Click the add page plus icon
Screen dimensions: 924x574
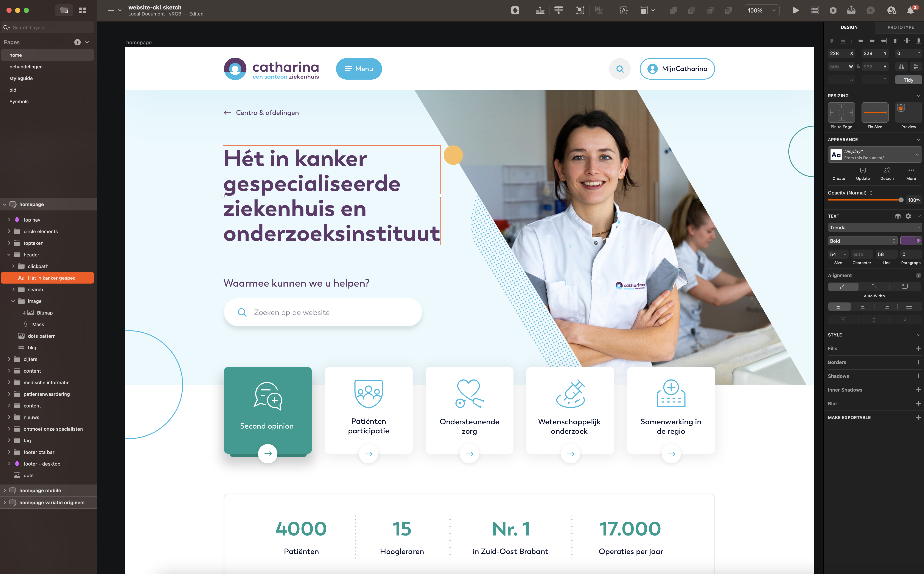coord(78,42)
